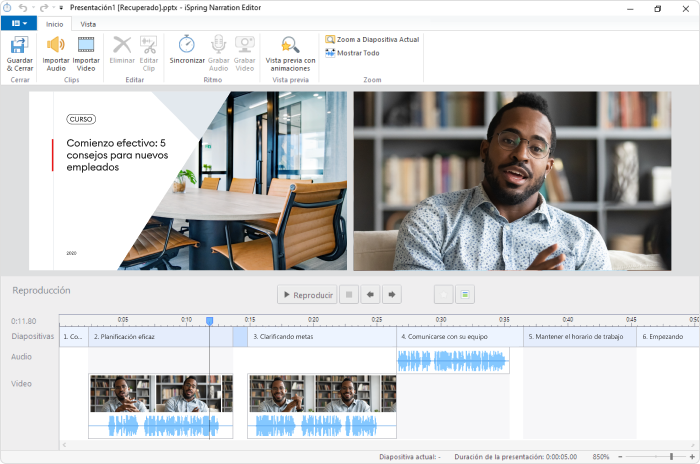This screenshot has height=464, width=700.
Task: Zoom out timeline with minus button
Action: 620,456
